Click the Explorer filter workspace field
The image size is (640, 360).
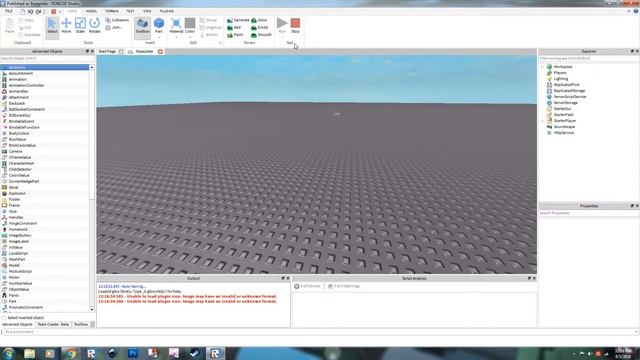click(589, 58)
